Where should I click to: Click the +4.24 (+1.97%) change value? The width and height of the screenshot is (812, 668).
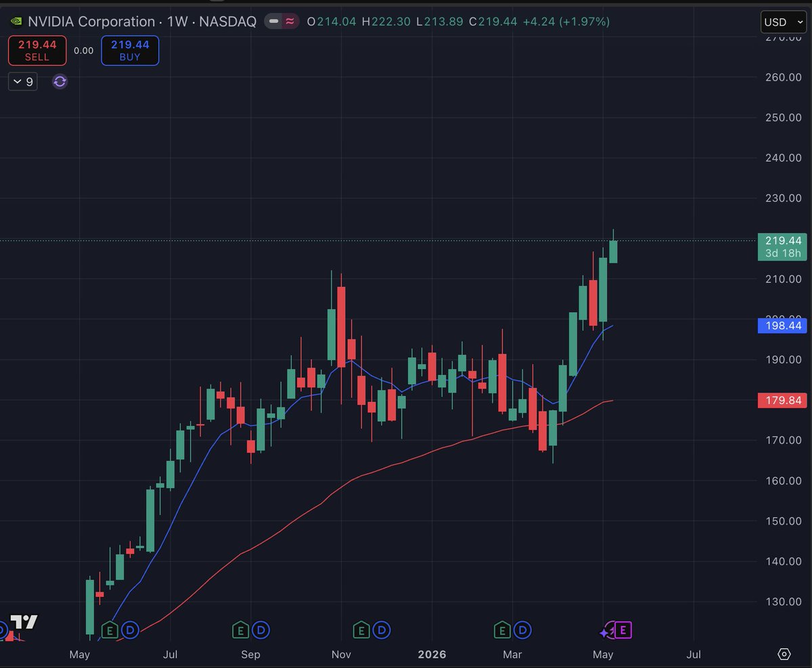566,22
